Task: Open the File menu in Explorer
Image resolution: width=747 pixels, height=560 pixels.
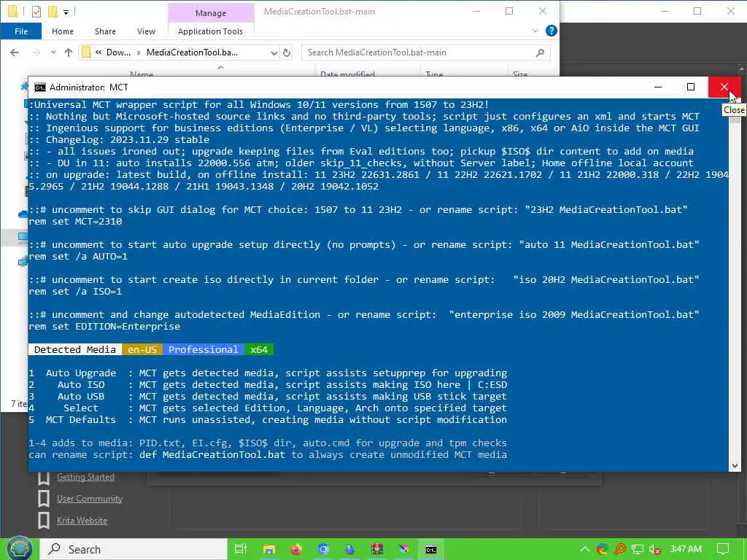Action: (21, 31)
